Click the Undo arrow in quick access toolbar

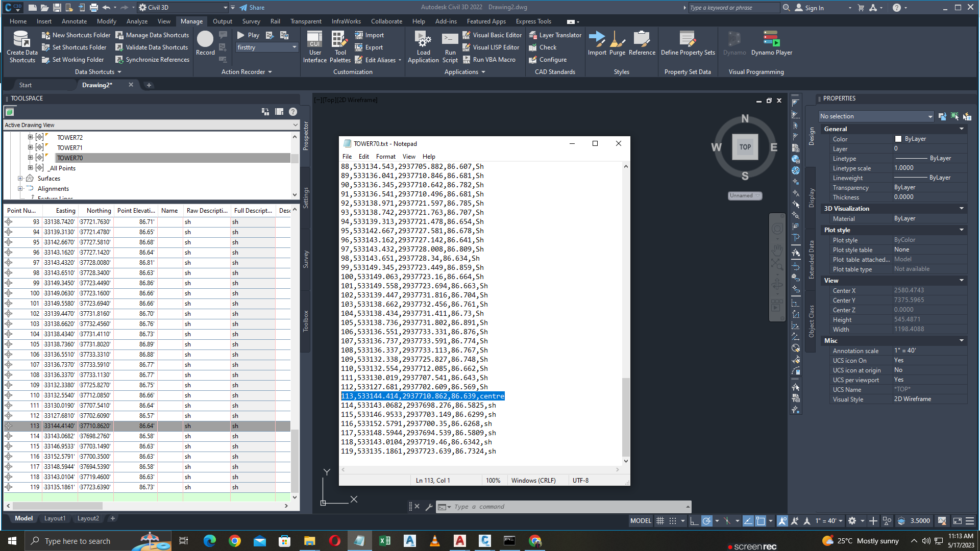coord(106,8)
